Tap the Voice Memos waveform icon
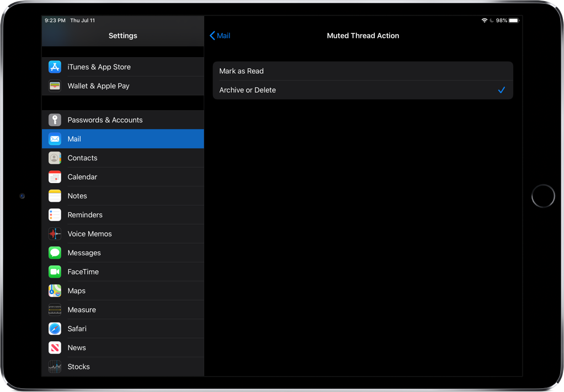The image size is (564, 392). (x=55, y=234)
